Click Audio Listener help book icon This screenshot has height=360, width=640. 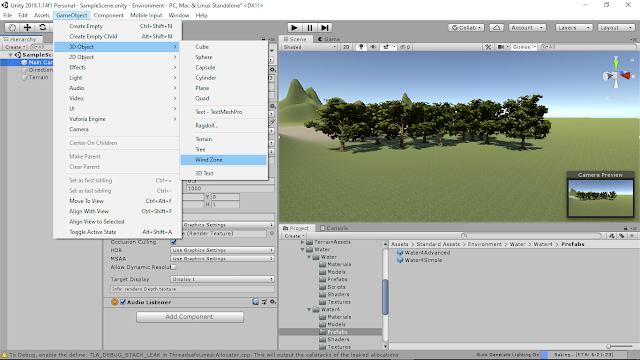(256, 302)
